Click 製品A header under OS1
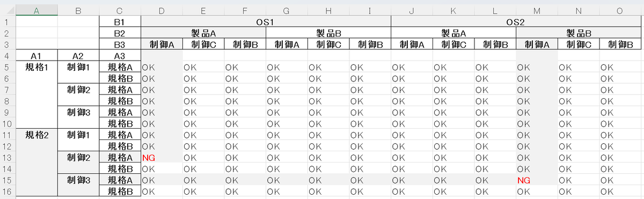The width and height of the screenshot is (644, 199). [203, 33]
